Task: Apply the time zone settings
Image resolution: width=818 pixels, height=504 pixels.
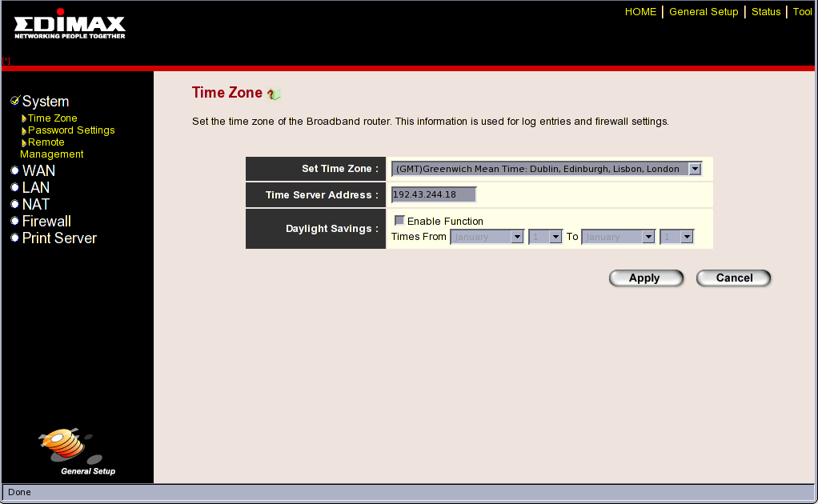Action: (x=646, y=278)
